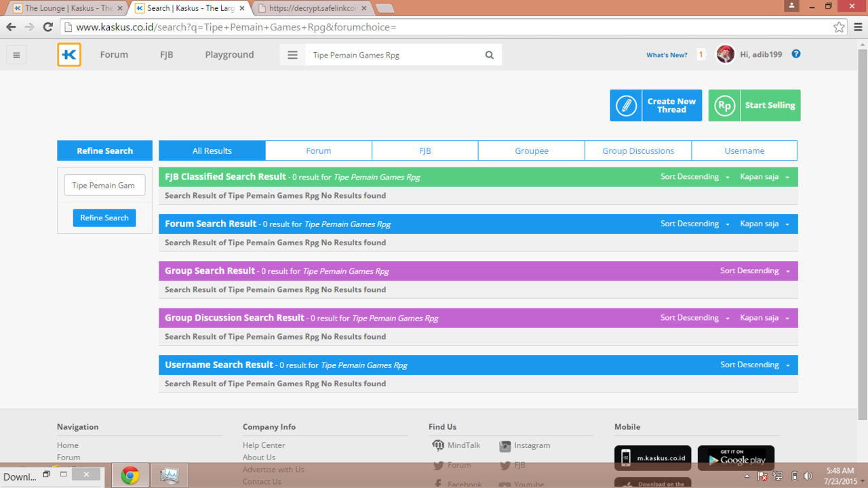Select the All Results tab
Image resolution: width=868 pixels, height=488 pixels.
pyautogui.click(x=212, y=150)
